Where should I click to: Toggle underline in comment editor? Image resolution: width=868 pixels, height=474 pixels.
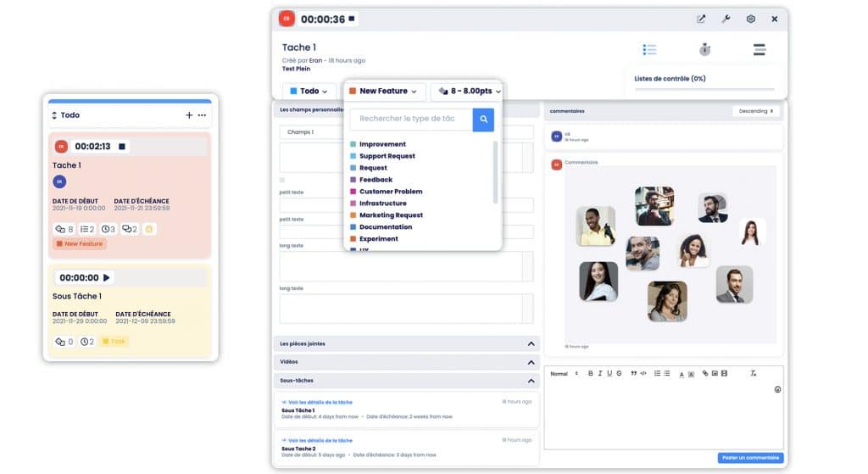(x=609, y=374)
